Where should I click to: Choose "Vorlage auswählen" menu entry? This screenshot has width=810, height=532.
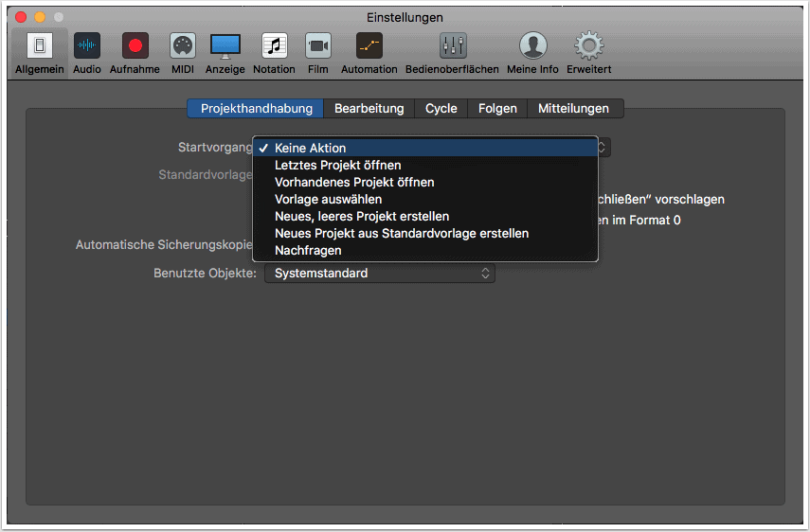coord(328,200)
